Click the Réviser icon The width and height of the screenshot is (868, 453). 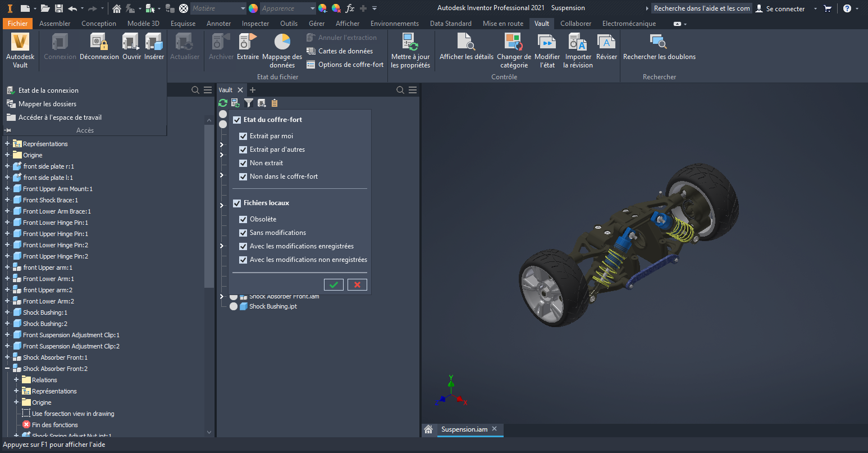(606, 47)
